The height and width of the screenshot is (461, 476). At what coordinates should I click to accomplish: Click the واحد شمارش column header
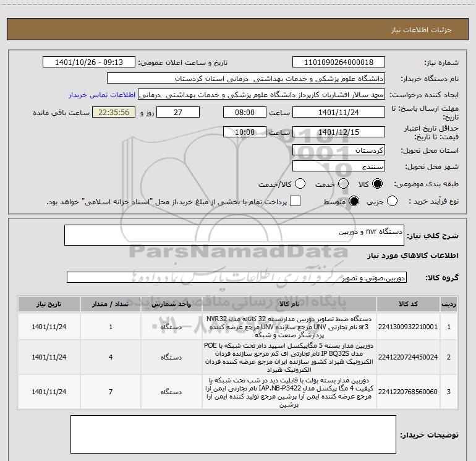coord(171,304)
